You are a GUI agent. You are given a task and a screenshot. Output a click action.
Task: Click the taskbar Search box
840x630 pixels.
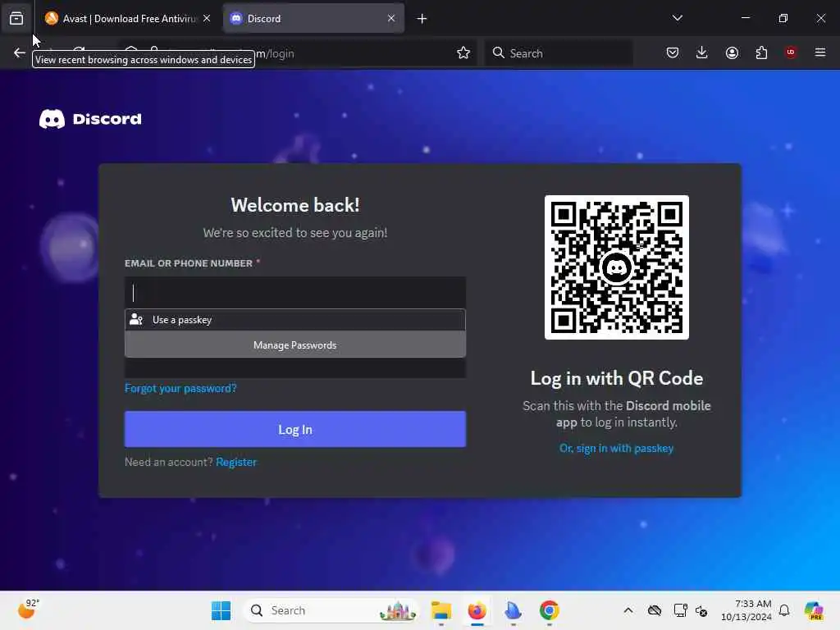pyautogui.click(x=331, y=610)
